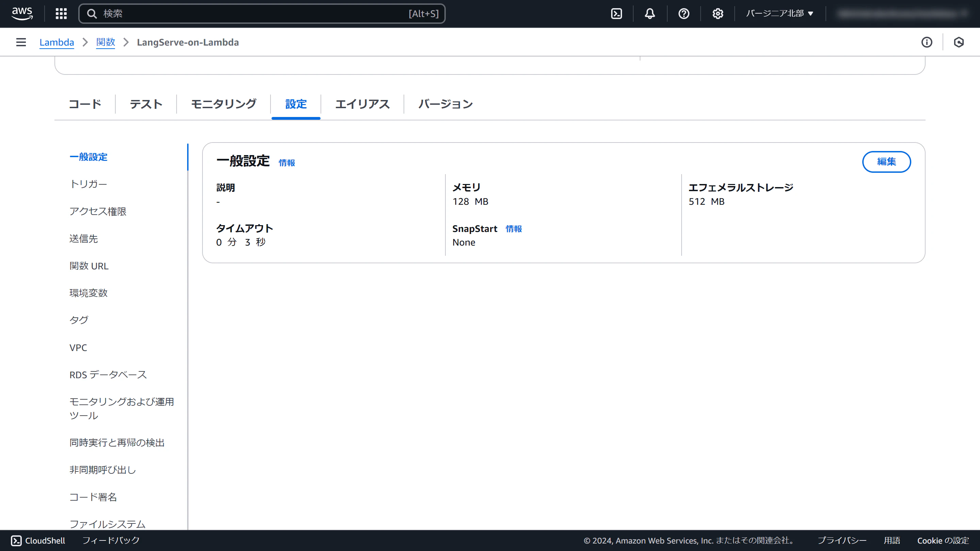Click the エフェメラルストレージ label
The image size is (980, 551).
pyautogui.click(x=741, y=187)
